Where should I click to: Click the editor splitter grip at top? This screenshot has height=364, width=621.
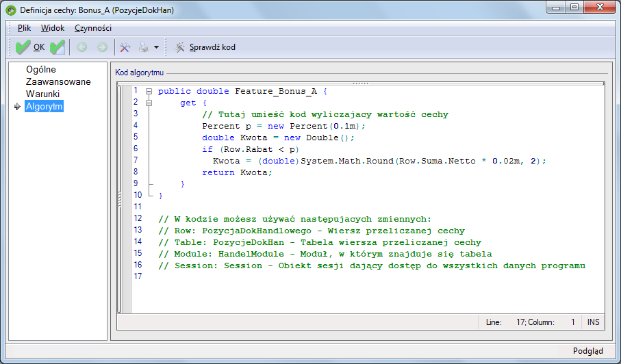point(360,83)
